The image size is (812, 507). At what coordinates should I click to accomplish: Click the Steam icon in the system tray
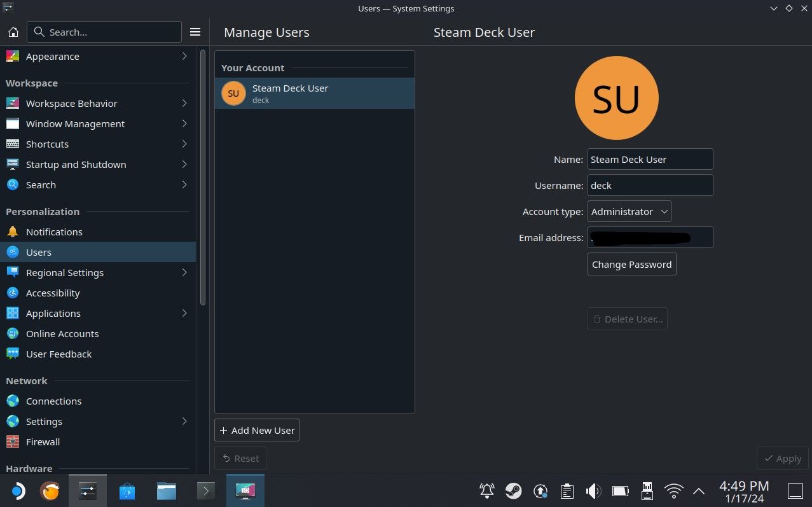point(513,490)
